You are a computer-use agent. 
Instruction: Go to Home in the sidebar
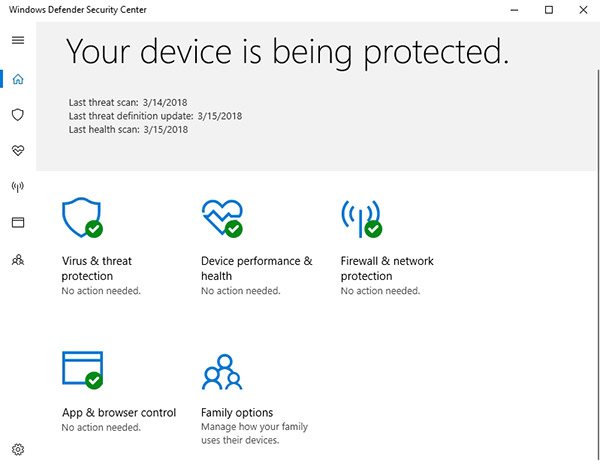(x=17, y=79)
